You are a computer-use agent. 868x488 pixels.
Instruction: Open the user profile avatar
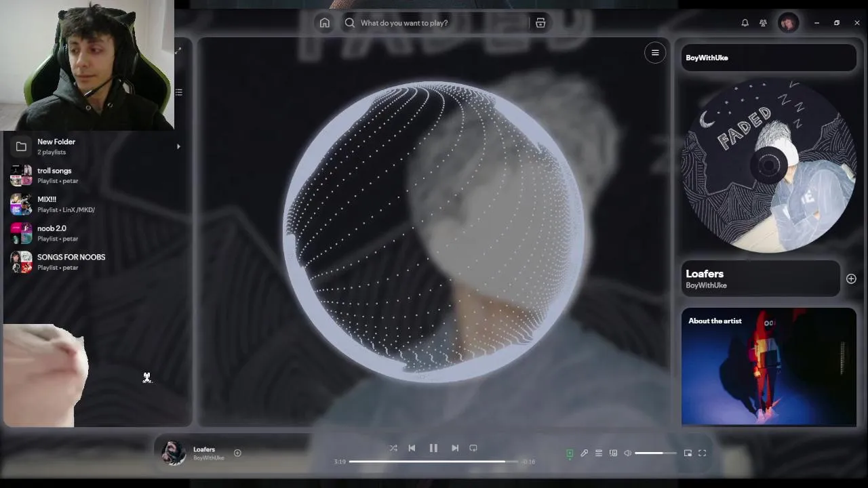(788, 23)
